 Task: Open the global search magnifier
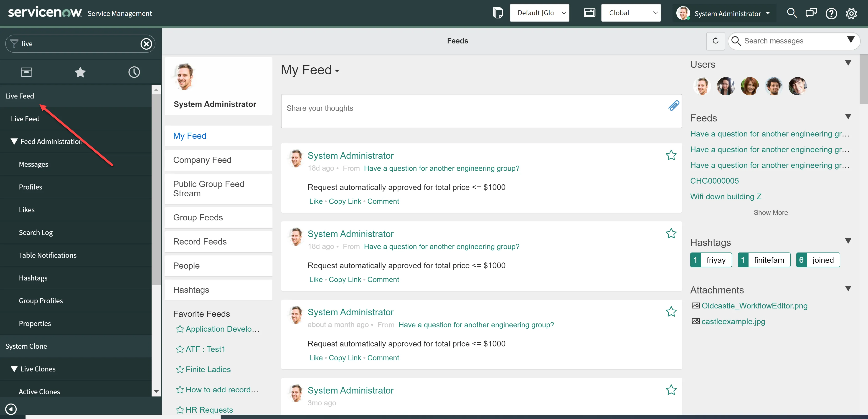tap(792, 13)
